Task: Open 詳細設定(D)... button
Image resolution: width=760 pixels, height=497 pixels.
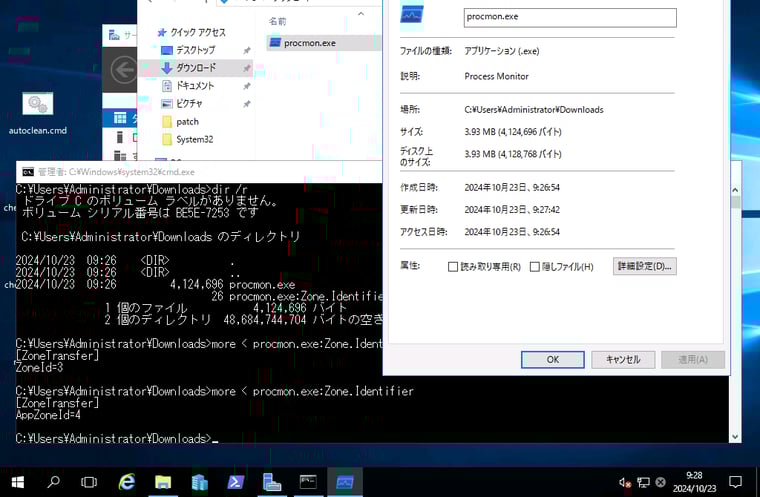Action: pyautogui.click(x=644, y=266)
